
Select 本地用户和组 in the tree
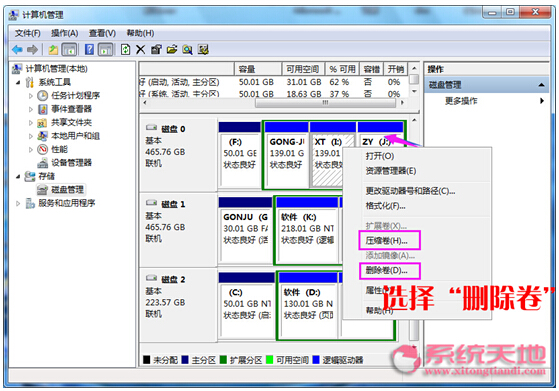(x=76, y=136)
